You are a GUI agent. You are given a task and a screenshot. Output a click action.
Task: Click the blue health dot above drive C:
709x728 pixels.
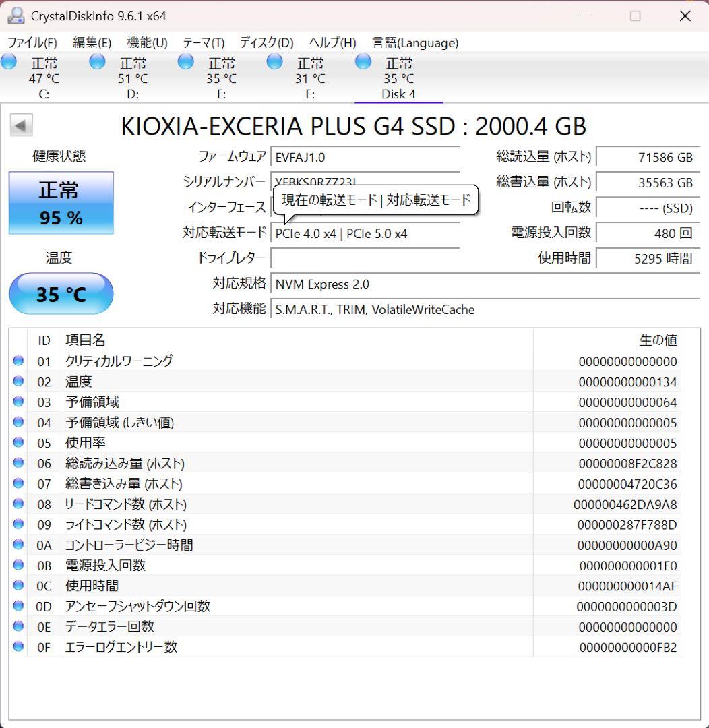pyautogui.click(x=9, y=61)
